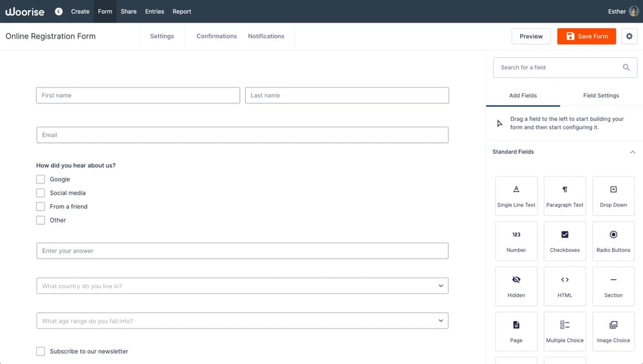Image resolution: width=643 pixels, height=364 pixels.
Task: Click the Esther username
Action: 617,12
